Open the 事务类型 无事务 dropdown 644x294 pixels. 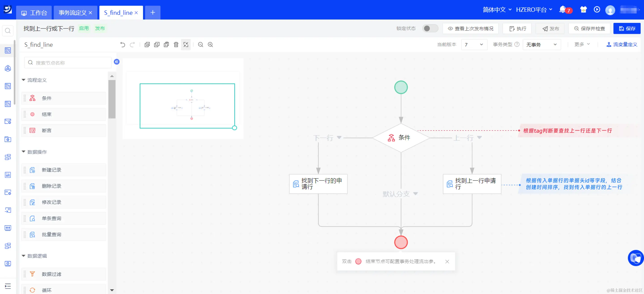tap(541, 45)
